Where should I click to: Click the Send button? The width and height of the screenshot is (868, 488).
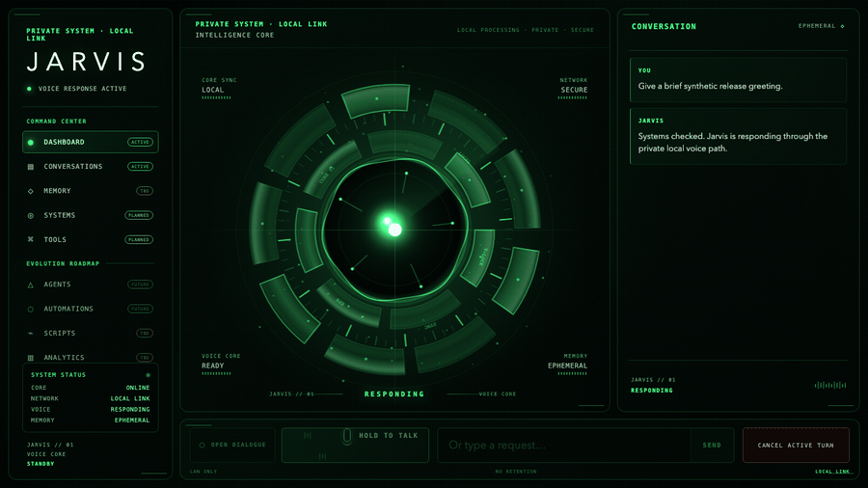712,445
